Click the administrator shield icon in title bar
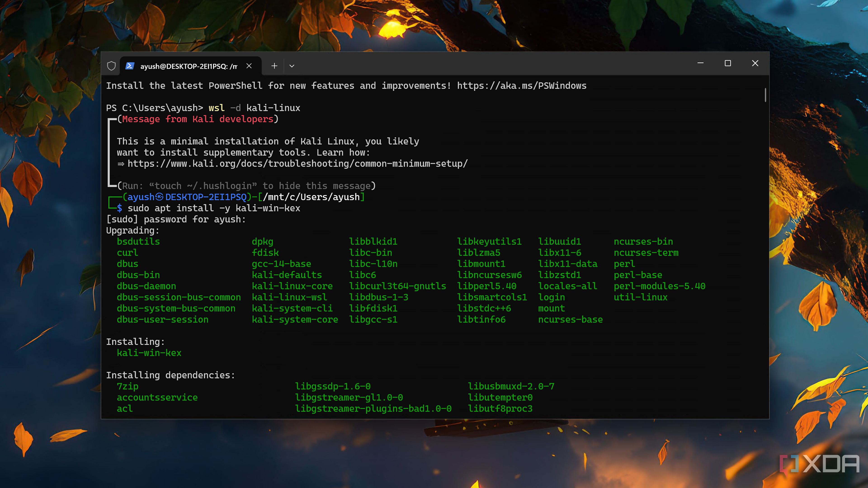868x488 pixels. pyautogui.click(x=111, y=66)
